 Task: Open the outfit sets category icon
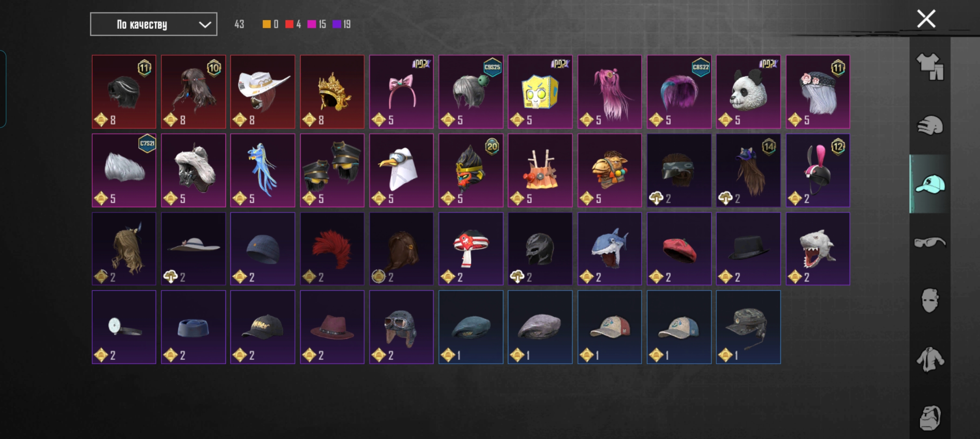[x=930, y=67]
